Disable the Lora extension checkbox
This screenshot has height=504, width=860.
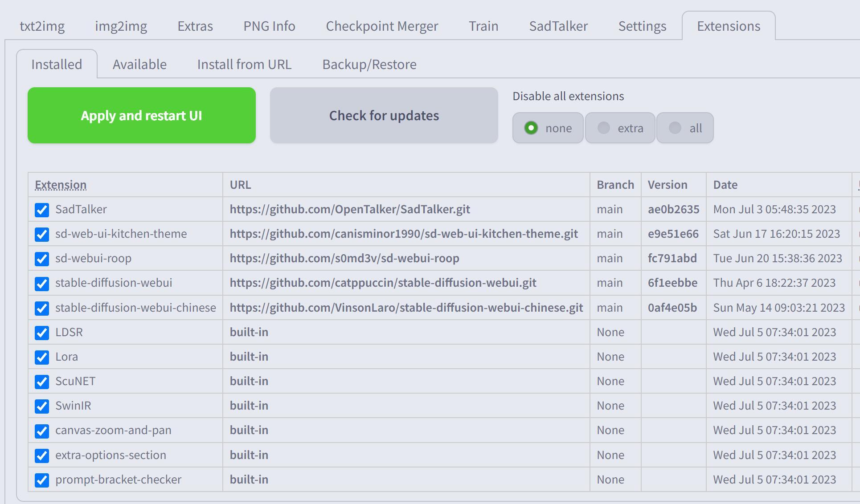tap(42, 357)
